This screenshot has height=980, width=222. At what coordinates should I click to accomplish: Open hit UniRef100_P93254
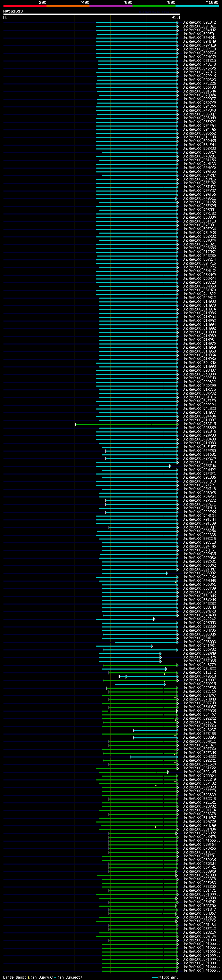[199, 531]
